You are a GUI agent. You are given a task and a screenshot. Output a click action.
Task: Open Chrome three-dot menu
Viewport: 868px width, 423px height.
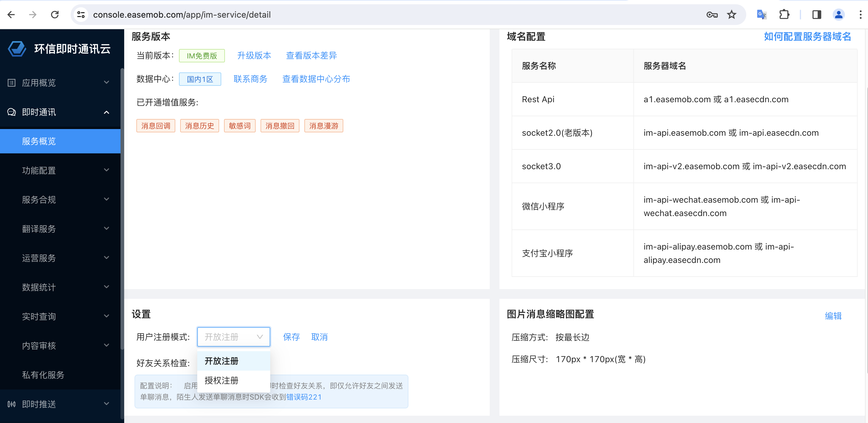[x=860, y=15]
